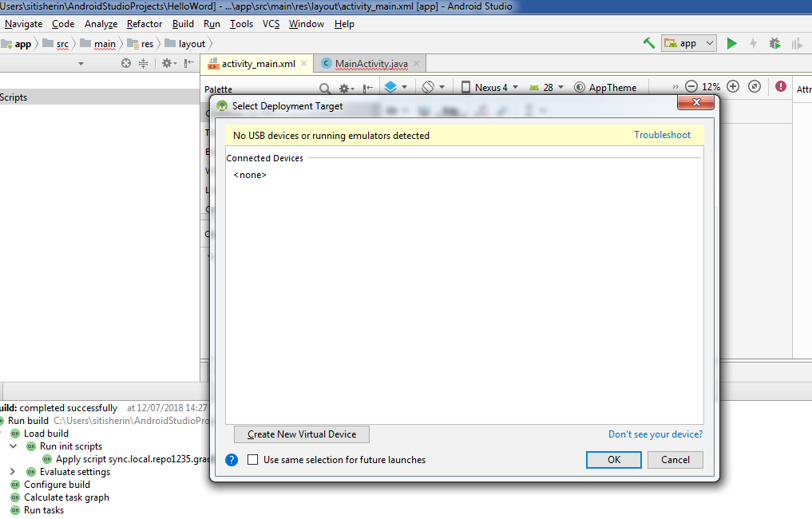This screenshot has height=519, width=812.
Task: Click the zoom-out minus control near 12%
Action: 691,86
